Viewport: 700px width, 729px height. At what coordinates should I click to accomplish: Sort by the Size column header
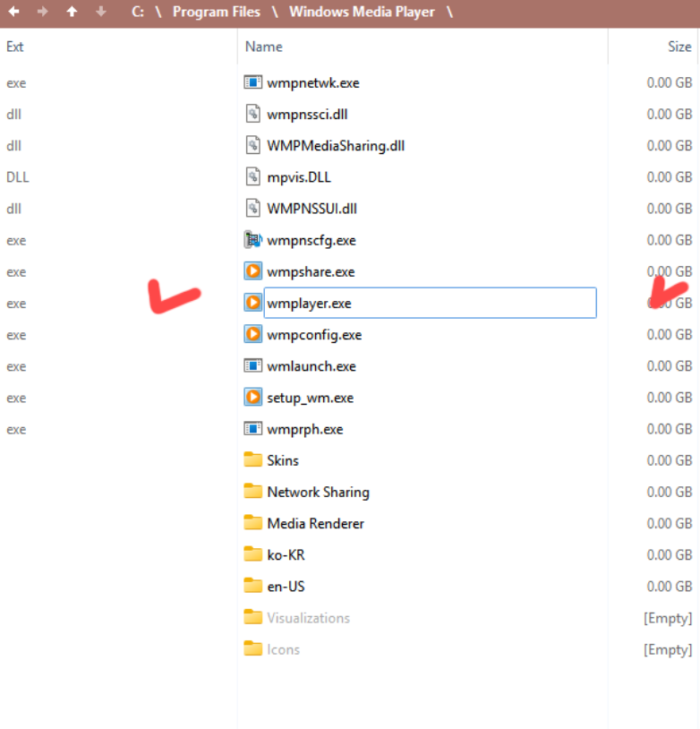coord(679,47)
